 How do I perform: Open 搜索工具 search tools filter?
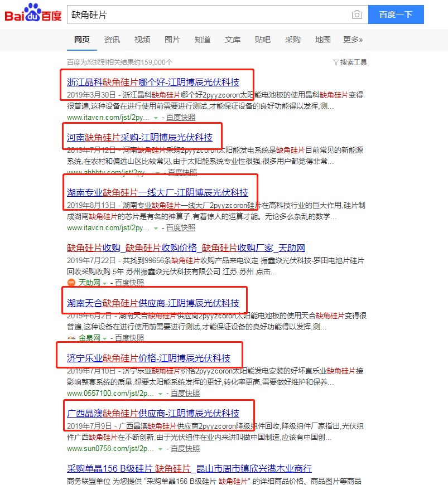(x=350, y=62)
